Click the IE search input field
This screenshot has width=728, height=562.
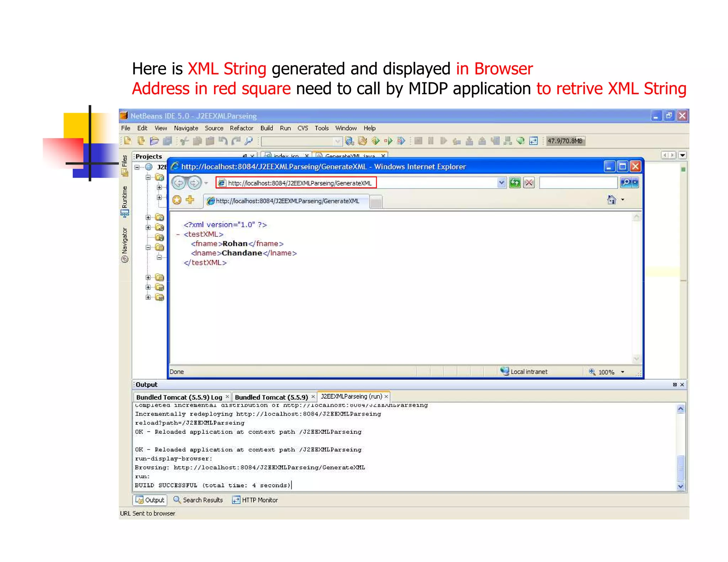pyautogui.click(x=578, y=183)
